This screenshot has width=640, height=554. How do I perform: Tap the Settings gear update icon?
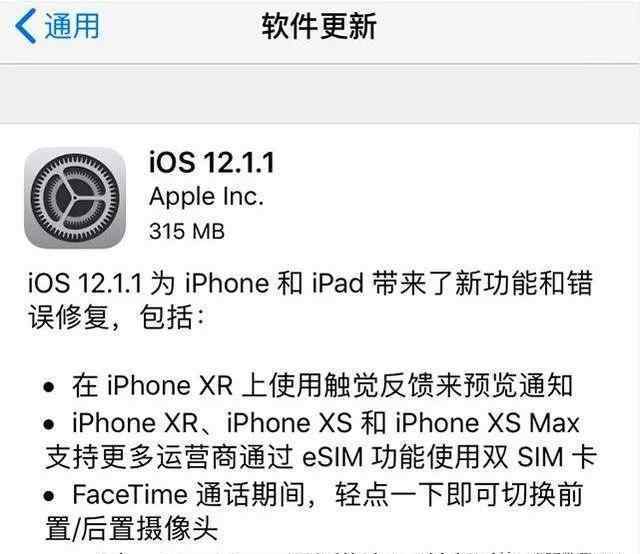[x=75, y=198]
